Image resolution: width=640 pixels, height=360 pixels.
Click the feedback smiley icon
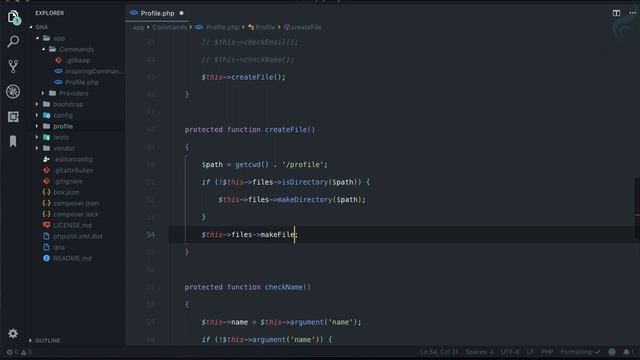612,352
